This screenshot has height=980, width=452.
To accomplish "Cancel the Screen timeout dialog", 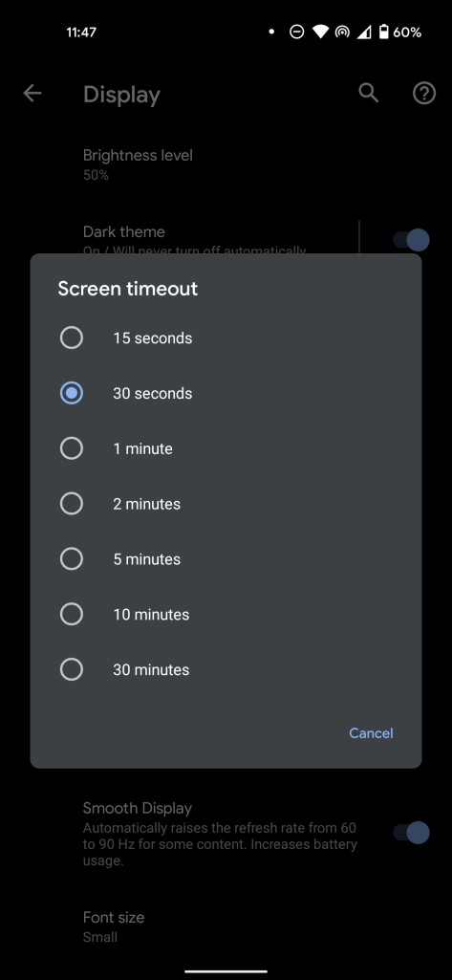I will click(371, 733).
